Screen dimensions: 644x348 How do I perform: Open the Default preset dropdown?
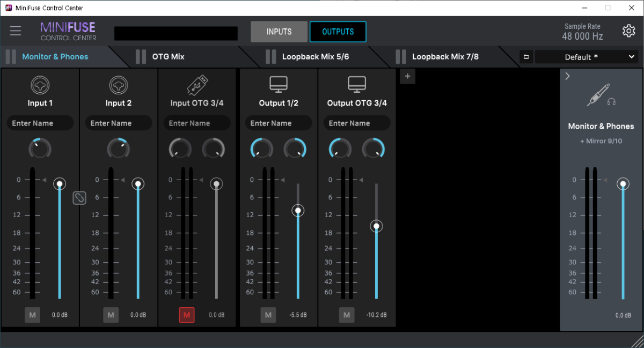click(x=587, y=57)
